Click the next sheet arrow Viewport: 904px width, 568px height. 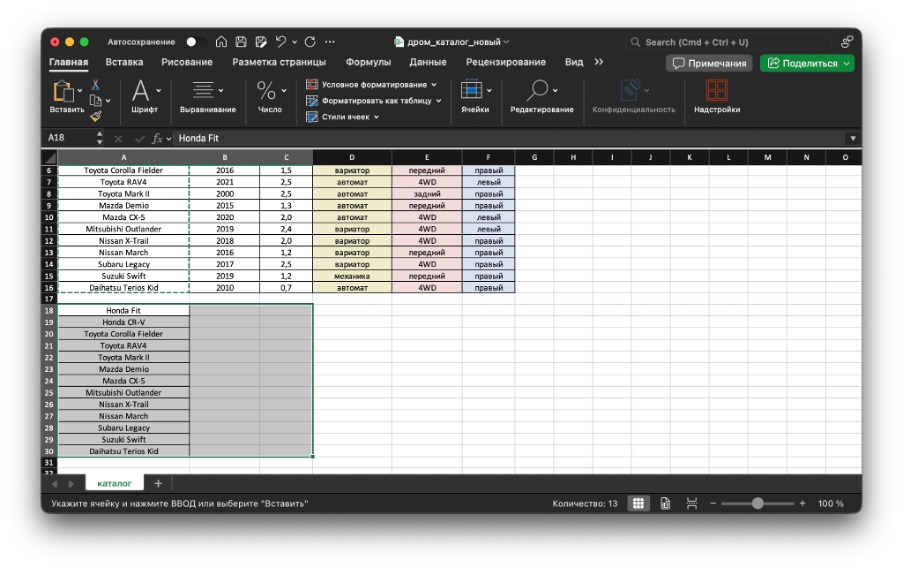coord(71,484)
